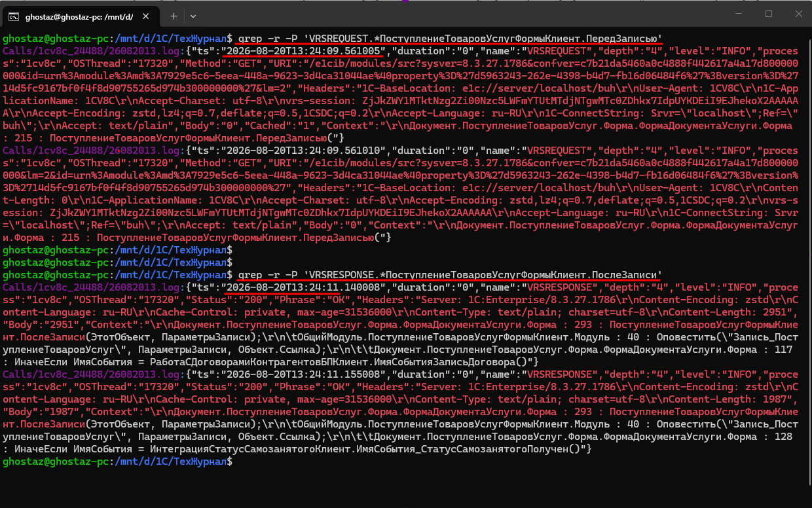
Task: Close the terminal window
Action: 798,14
